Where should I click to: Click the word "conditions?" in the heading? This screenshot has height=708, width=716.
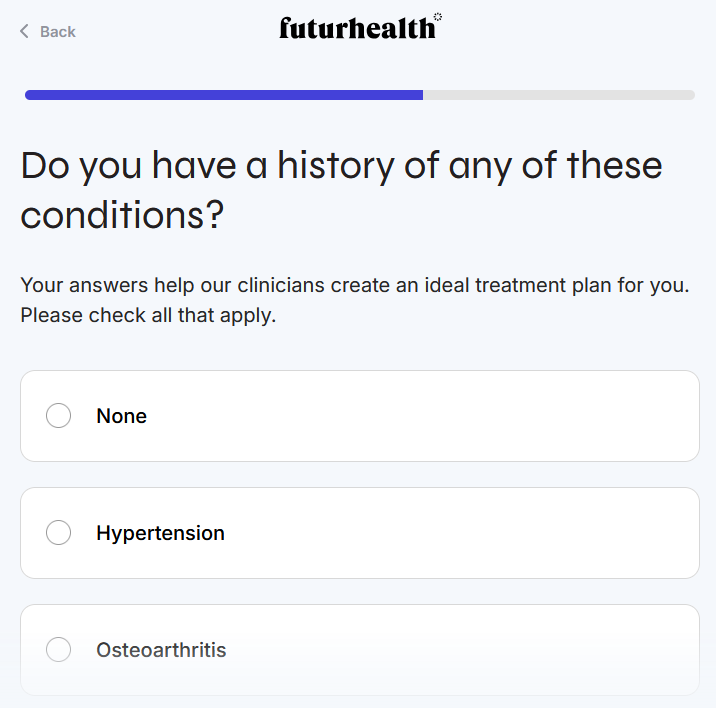(122, 214)
